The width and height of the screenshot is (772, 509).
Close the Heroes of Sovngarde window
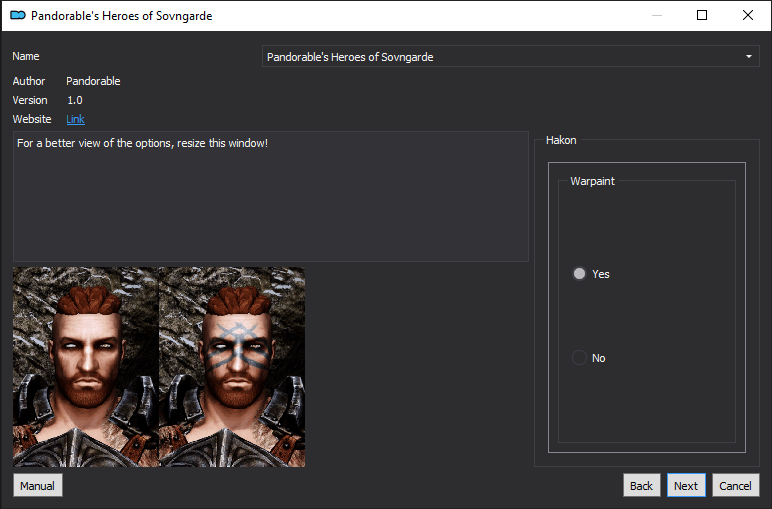point(747,15)
